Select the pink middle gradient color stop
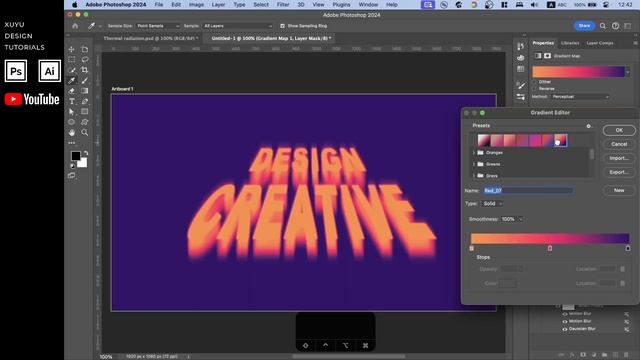Image resolution: width=640 pixels, height=360 pixels. [x=550, y=248]
